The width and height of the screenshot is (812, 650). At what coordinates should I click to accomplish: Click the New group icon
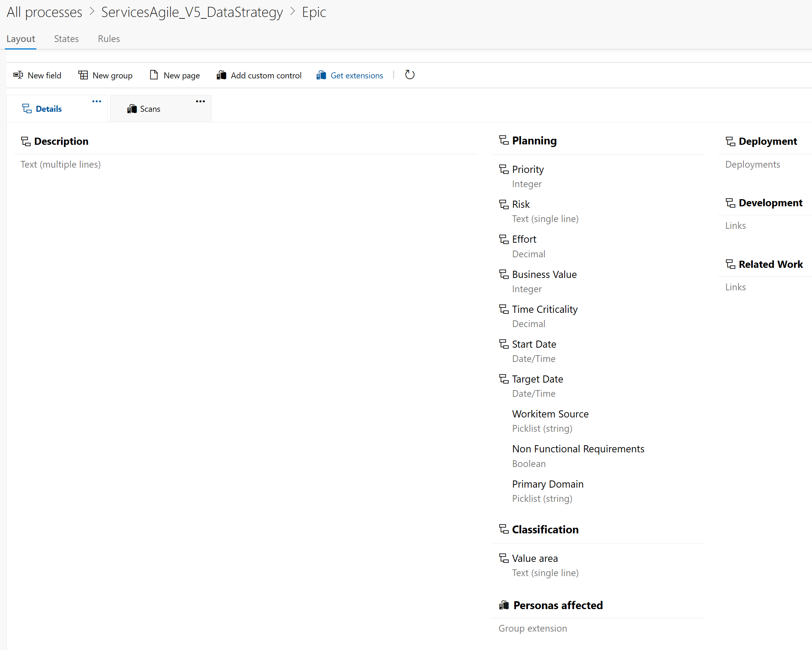[83, 75]
